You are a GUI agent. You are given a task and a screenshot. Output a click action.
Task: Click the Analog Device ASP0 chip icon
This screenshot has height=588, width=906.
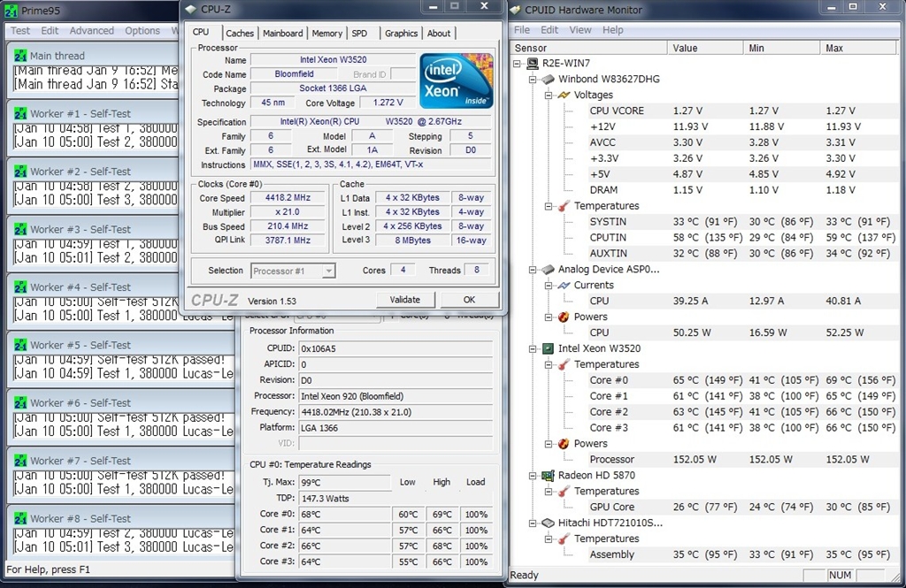coord(549,269)
